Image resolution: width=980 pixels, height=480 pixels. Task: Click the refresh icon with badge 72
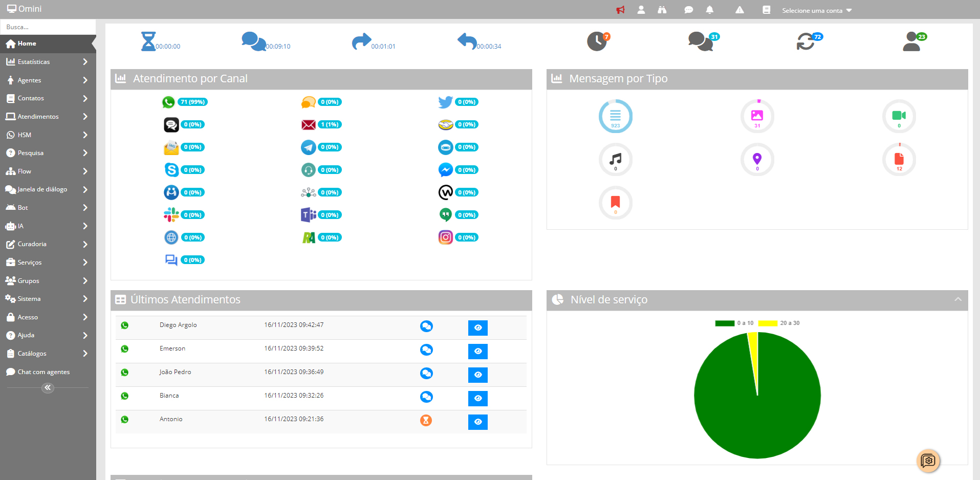806,41
